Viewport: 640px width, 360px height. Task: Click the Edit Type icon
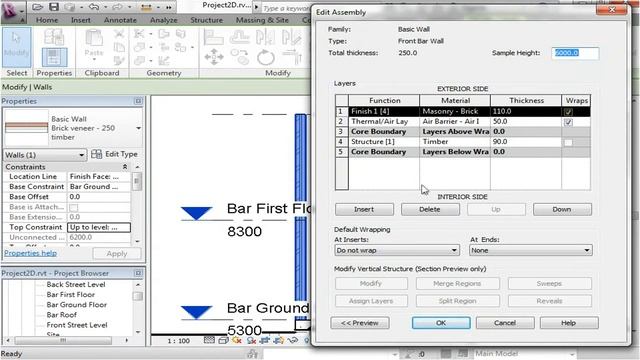pyautogui.click(x=97, y=154)
